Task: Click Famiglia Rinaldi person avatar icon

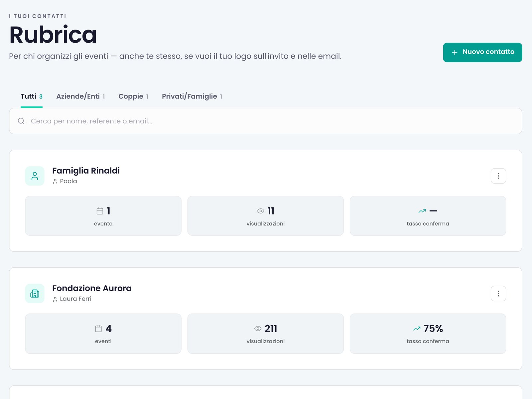Action: (35, 176)
